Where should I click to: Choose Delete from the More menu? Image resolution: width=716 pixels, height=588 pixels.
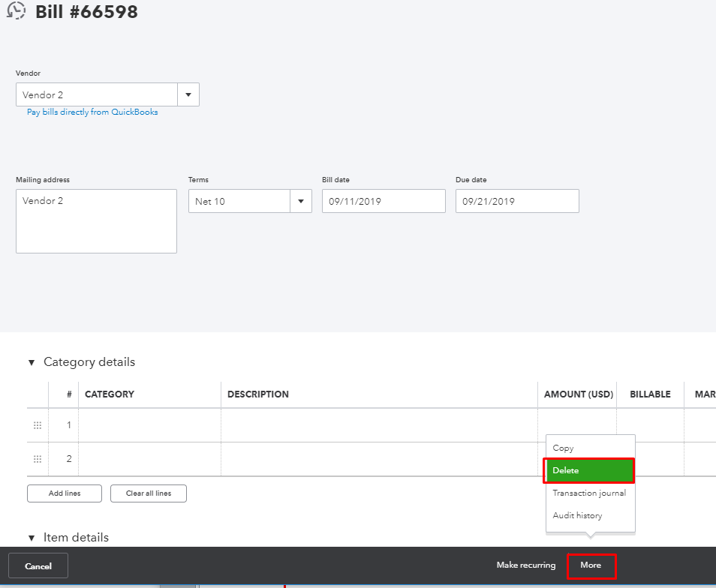click(x=588, y=470)
